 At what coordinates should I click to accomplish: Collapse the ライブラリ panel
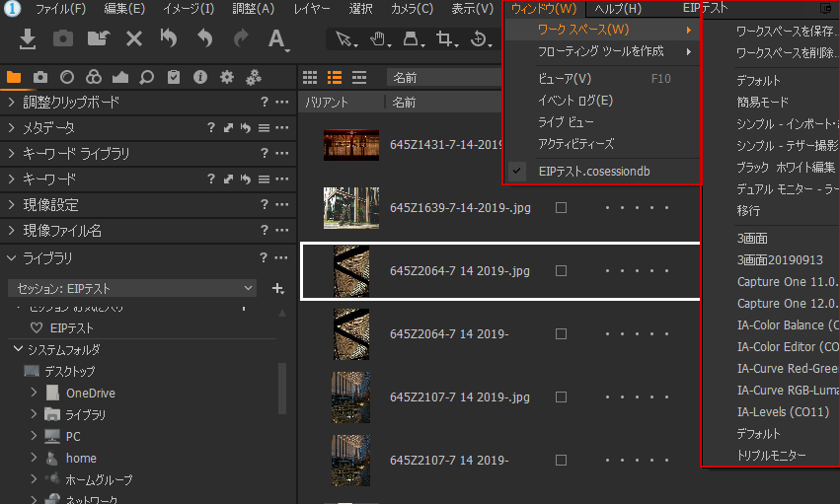[11, 258]
